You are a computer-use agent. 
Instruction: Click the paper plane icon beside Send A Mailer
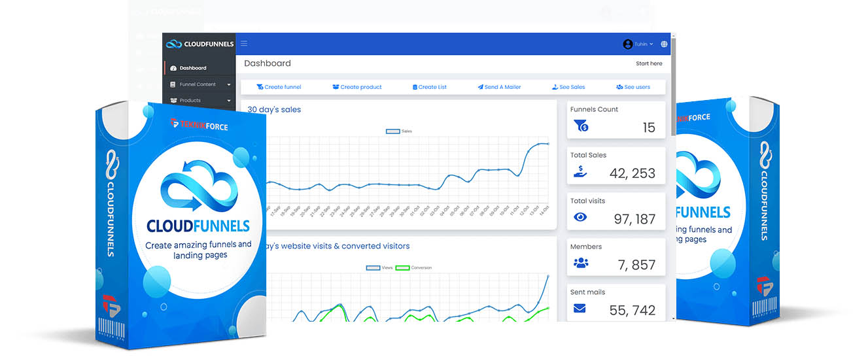click(x=480, y=87)
